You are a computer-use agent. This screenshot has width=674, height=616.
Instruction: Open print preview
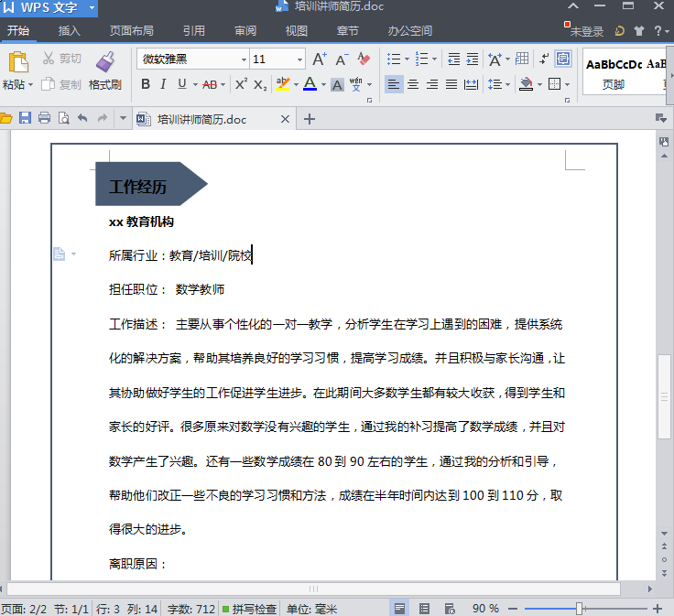(63, 118)
